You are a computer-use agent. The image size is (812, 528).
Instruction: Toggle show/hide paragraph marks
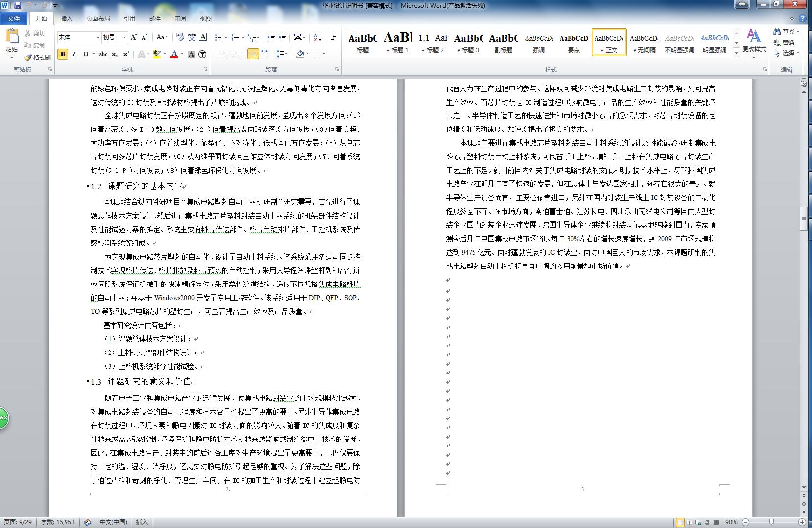[334, 37]
